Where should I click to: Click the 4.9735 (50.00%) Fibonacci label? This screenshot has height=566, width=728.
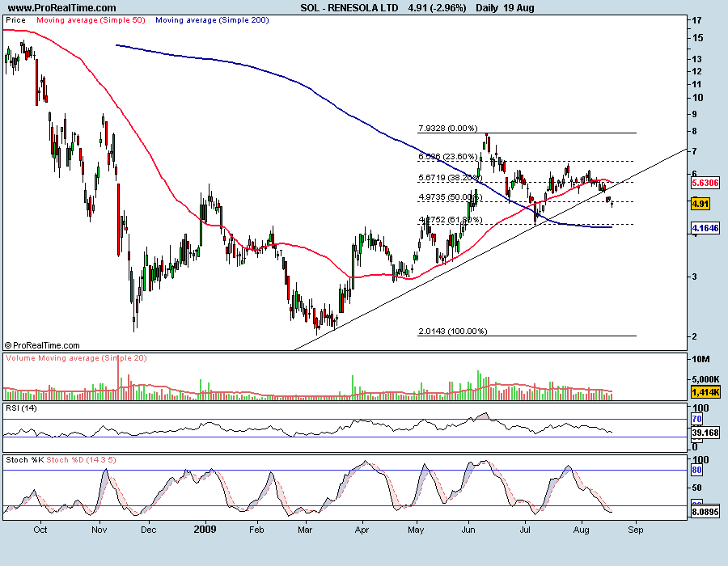[x=450, y=196]
